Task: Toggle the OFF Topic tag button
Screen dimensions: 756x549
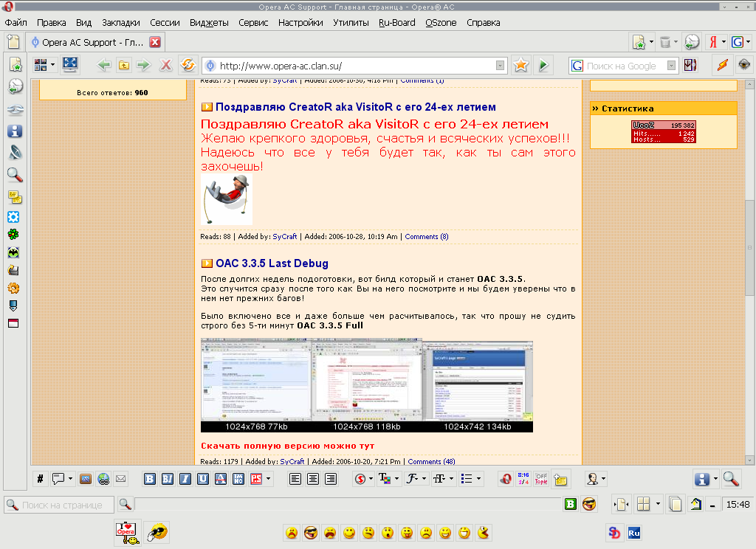Action: [541, 479]
